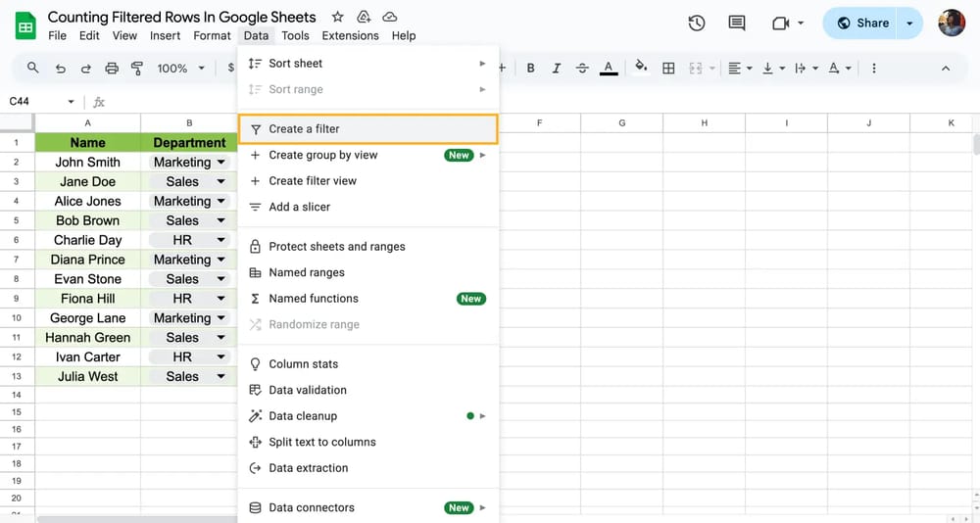Screen dimensions: 980x523
Task: Toggle bold formatting
Action: [x=530, y=69]
